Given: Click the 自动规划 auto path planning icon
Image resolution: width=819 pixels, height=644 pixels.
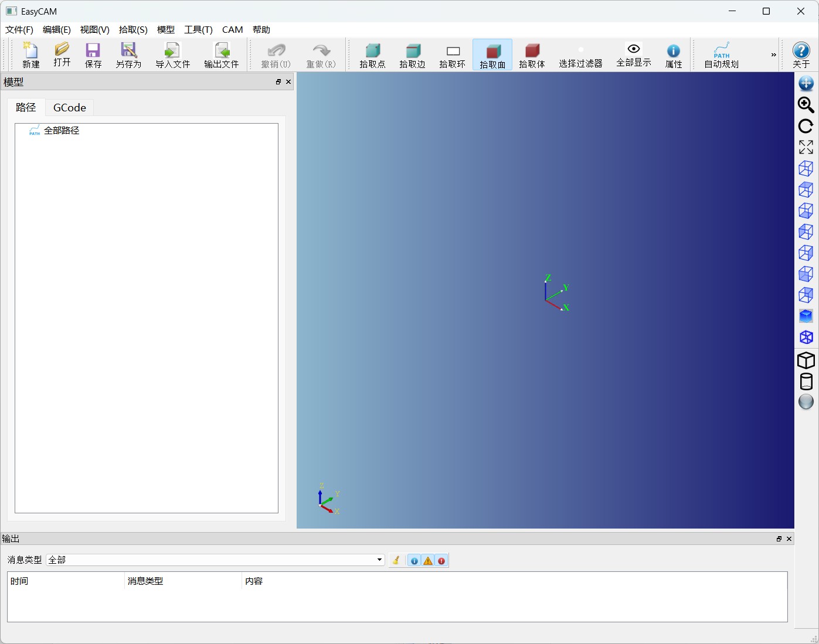Looking at the screenshot, I should click(721, 55).
